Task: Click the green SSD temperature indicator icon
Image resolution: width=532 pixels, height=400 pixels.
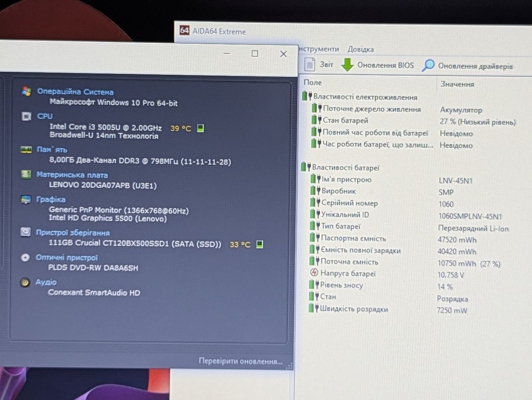Action: tap(260, 244)
